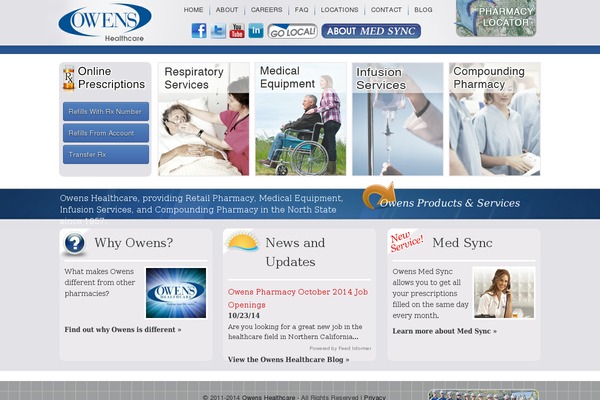Click the New Service! badge
Screen dimensions: 600x400
click(x=406, y=242)
